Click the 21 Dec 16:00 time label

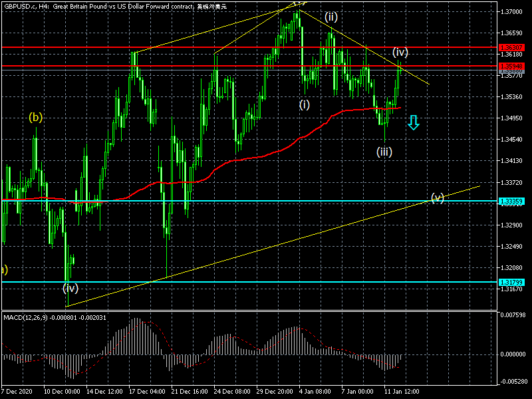190,391
